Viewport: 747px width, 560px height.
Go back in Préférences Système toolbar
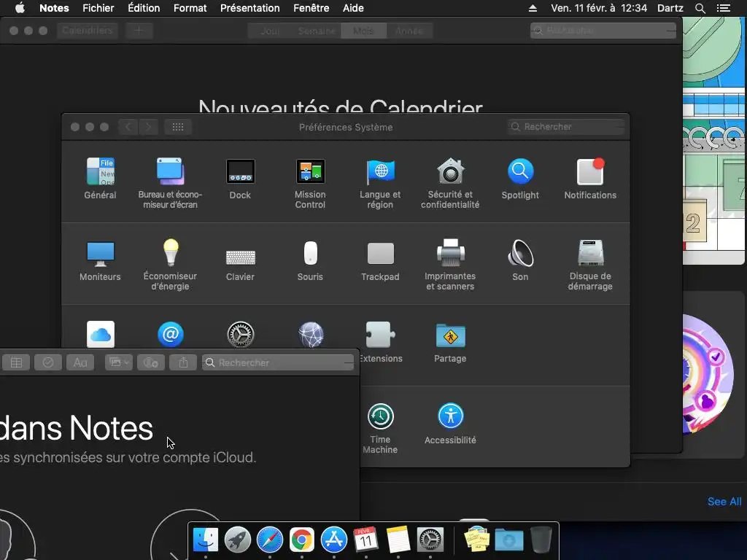click(x=128, y=127)
